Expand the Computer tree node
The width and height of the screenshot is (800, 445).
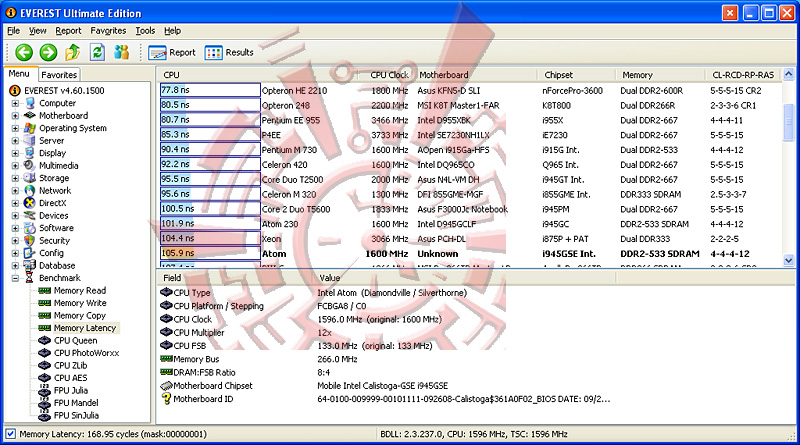[15, 103]
